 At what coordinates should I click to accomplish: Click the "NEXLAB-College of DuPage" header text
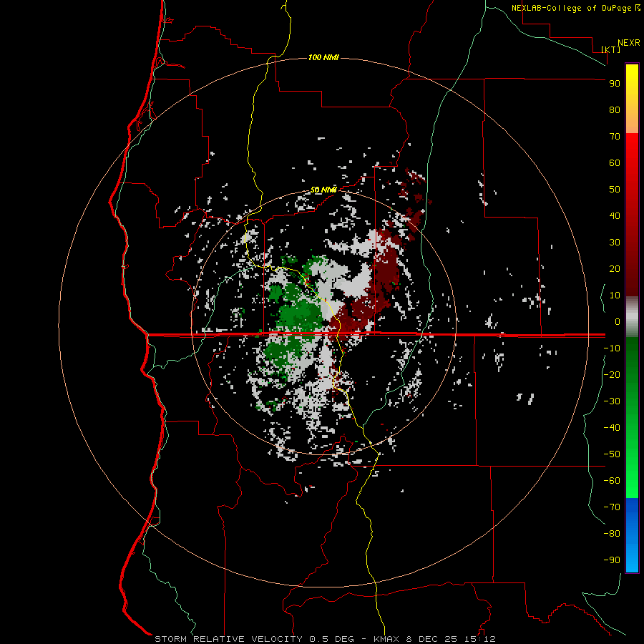pos(572,8)
